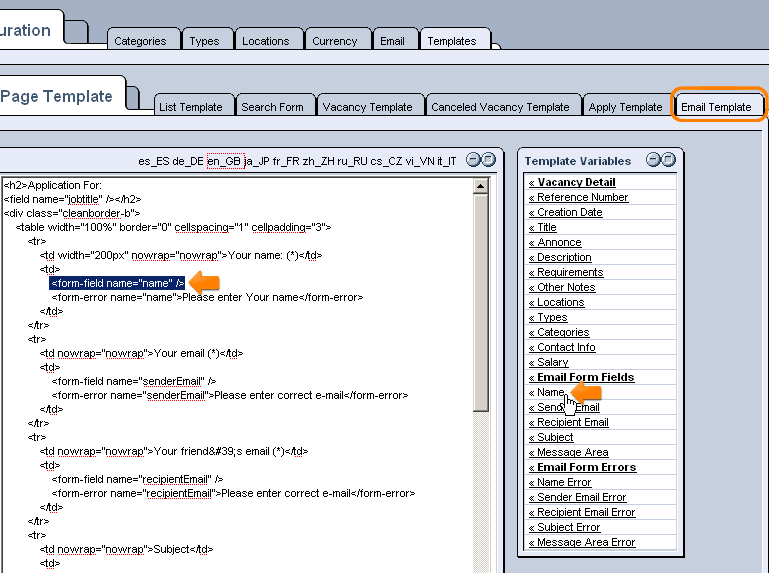Maximize the Template Variables panel icon

coord(668,160)
